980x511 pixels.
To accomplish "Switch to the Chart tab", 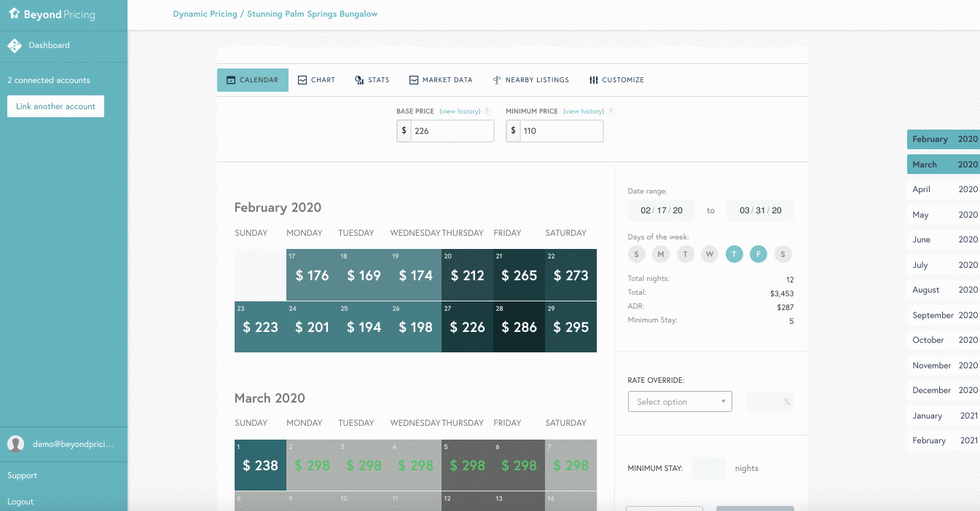I will click(317, 80).
